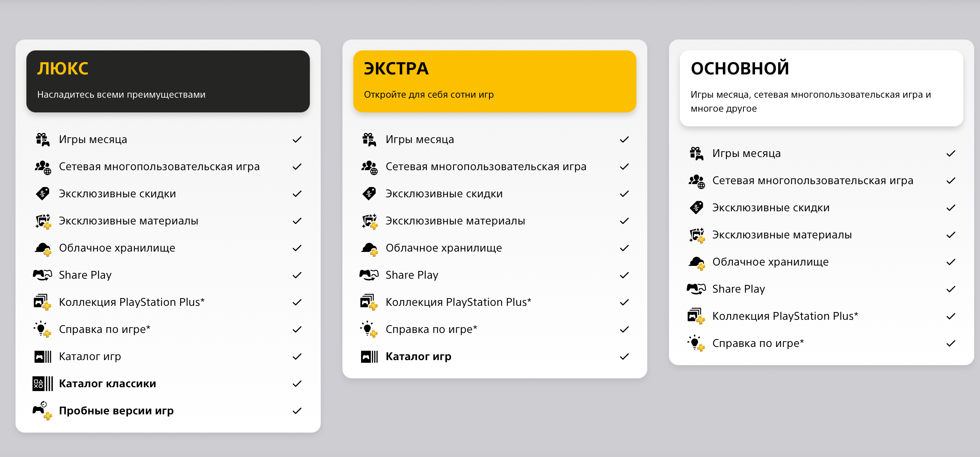The height and width of the screenshot is (457, 980).
Task: Click the Эксклюзивные скидки tag icon in ЭКСТРА
Action: (369, 194)
